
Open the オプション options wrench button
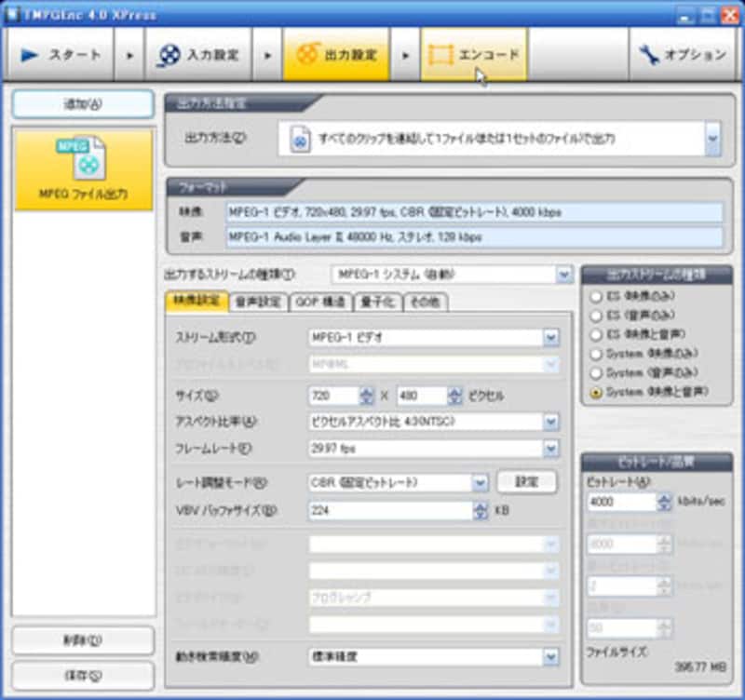(x=683, y=54)
